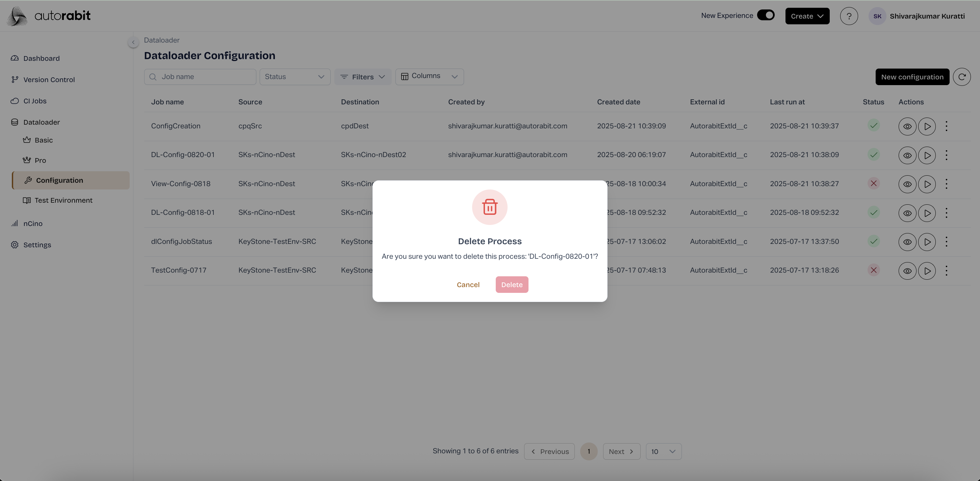Viewport: 980px width, 481px height.
Task: Confirm with the Delete button
Action: point(512,285)
